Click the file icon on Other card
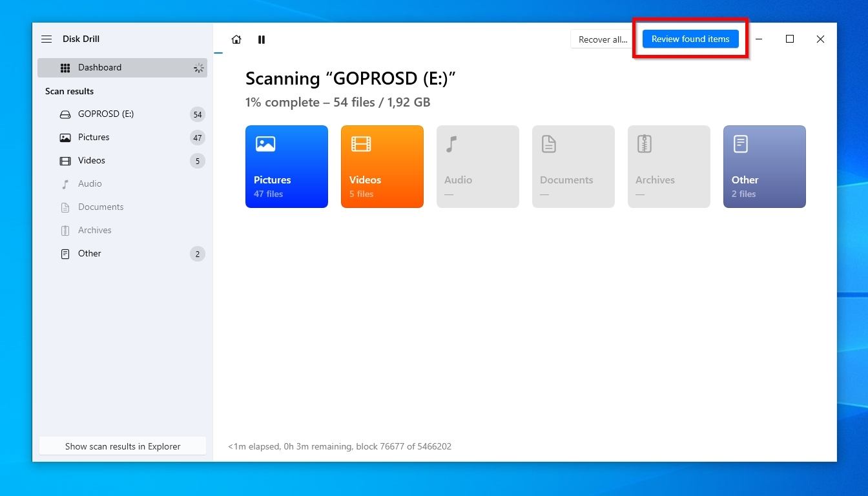 pyautogui.click(x=740, y=144)
